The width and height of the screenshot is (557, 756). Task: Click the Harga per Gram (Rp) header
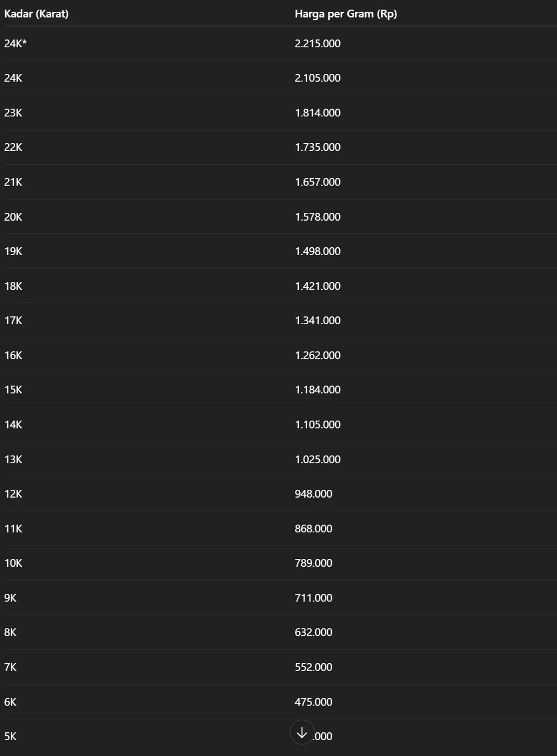[x=345, y=14]
